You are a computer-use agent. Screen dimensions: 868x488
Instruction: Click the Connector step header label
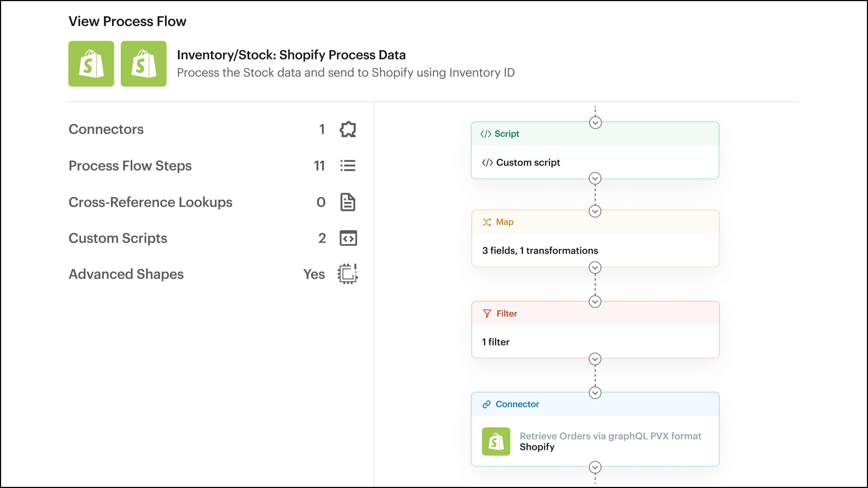pyautogui.click(x=517, y=404)
